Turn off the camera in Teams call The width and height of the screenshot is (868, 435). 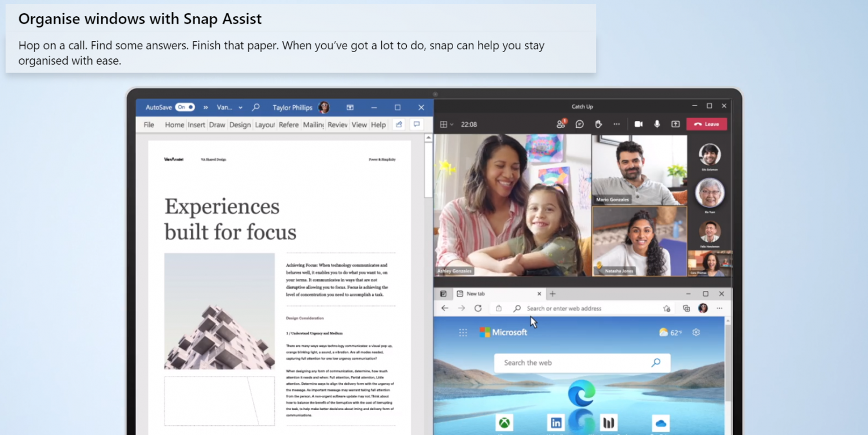tap(638, 124)
